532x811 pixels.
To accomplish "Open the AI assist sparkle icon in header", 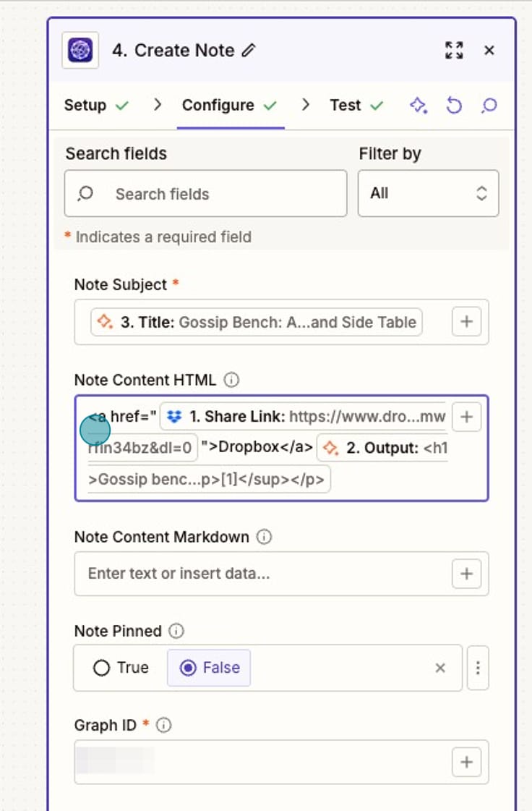I will click(x=419, y=106).
